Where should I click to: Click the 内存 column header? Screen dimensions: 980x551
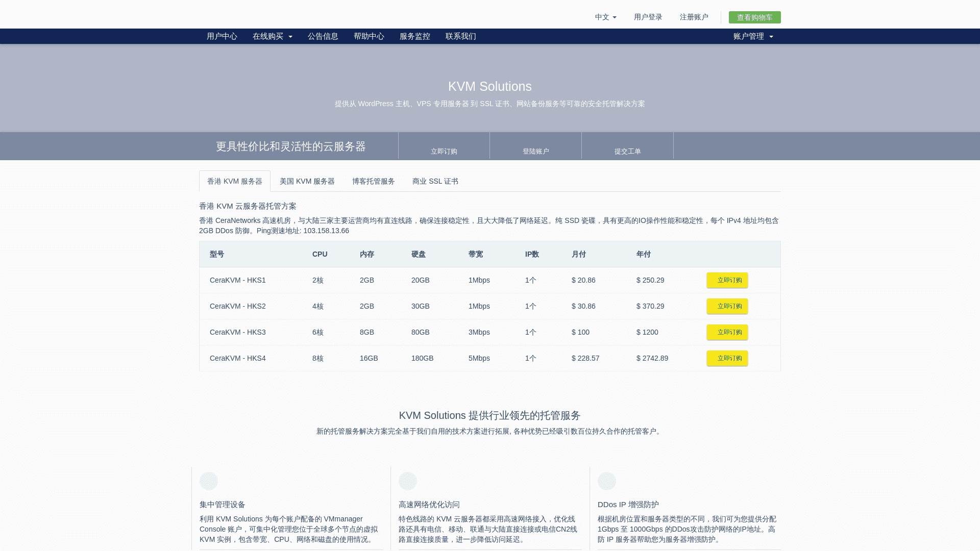367,254
